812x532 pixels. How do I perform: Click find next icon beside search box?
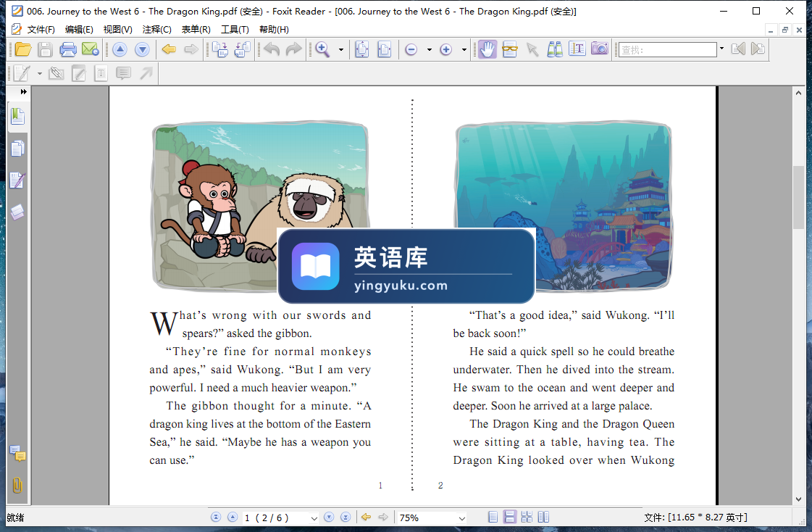[758, 49]
